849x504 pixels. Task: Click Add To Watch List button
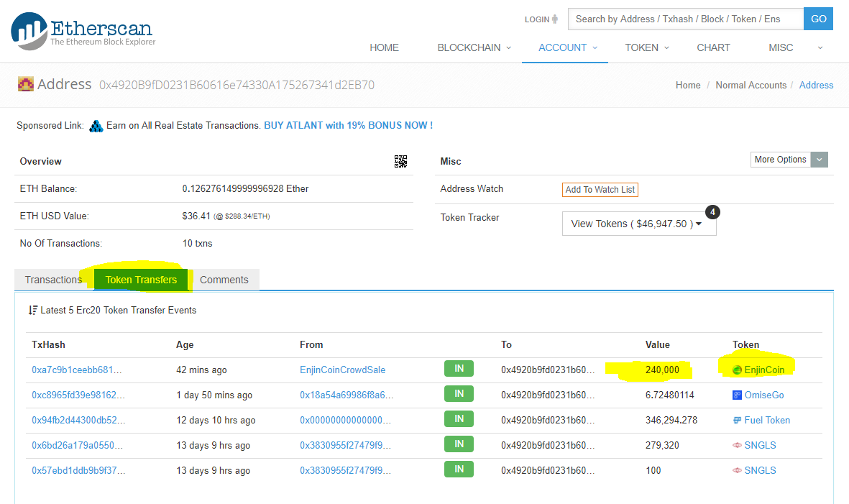pyautogui.click(x=600, y=190)
